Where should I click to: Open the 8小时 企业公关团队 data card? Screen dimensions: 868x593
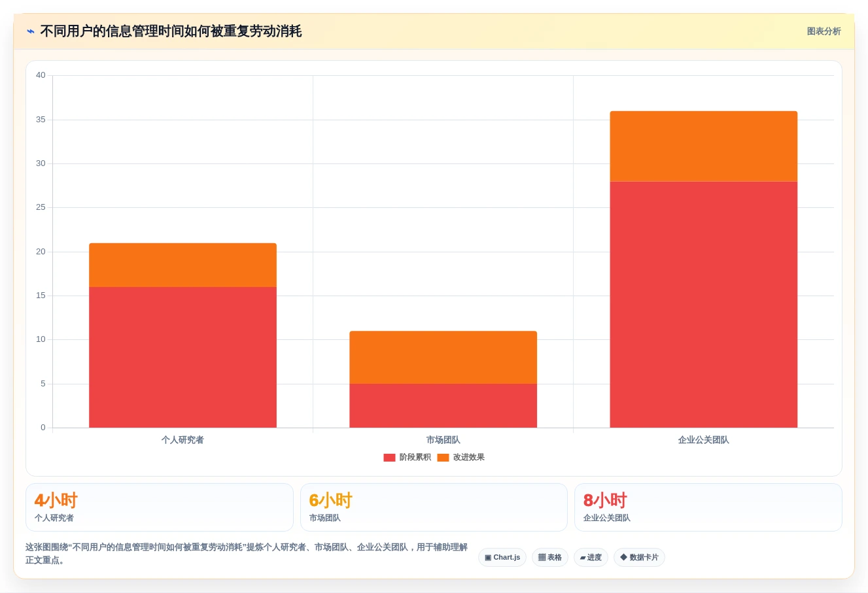coord(708,507)
